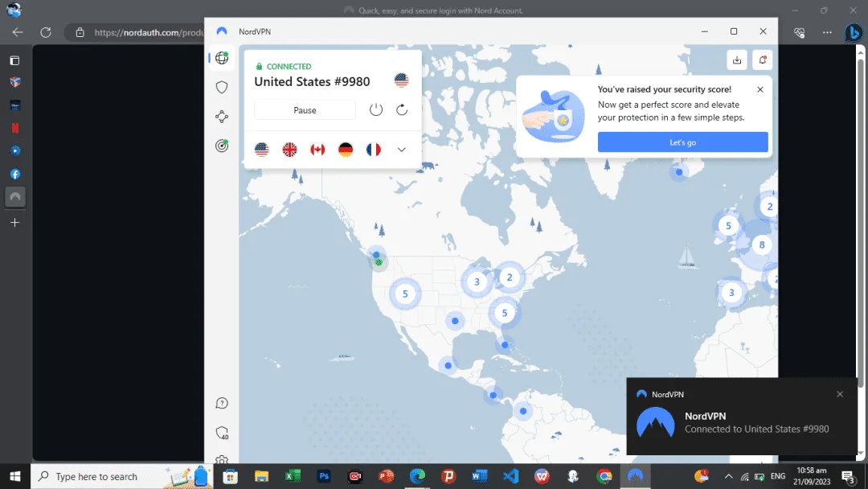Open the Bing chat icon

click(854, 32)
